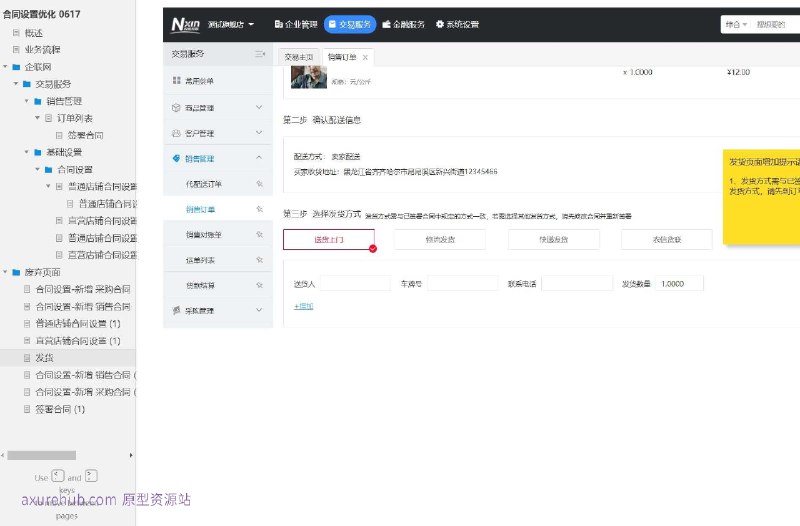Viewport: 800px width, 526px height.
Task: Click the left arrow of the horizontal scrollbar
Action: click(3, 455)
